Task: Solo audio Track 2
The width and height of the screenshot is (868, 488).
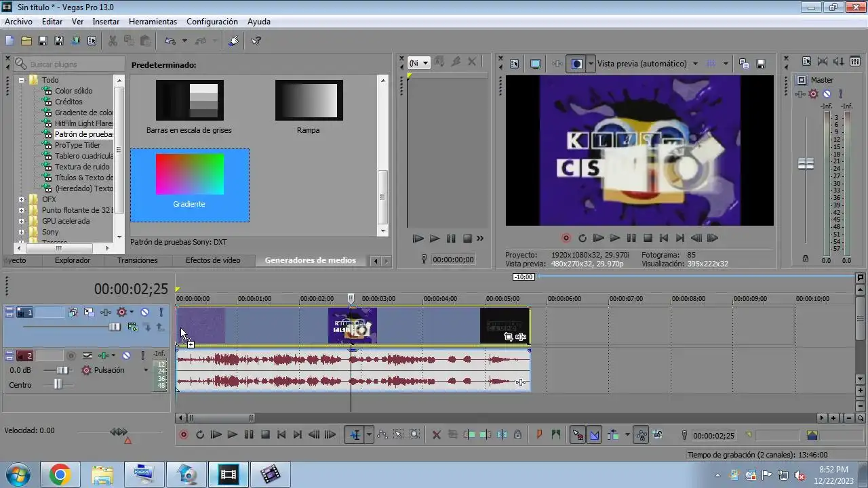Action: click(142, 356)
